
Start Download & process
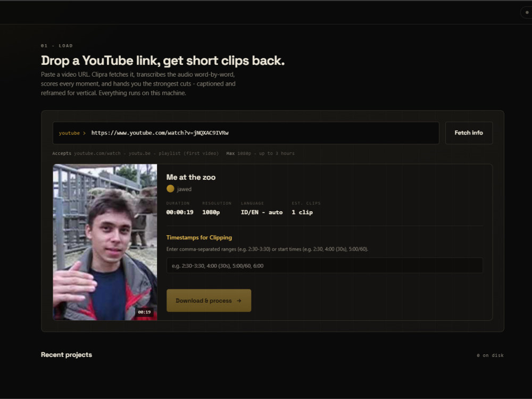tap(209, 301)
